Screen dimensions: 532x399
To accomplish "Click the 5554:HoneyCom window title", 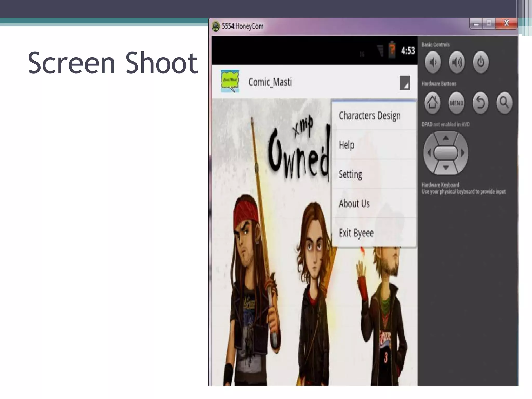I will (242, 26).
